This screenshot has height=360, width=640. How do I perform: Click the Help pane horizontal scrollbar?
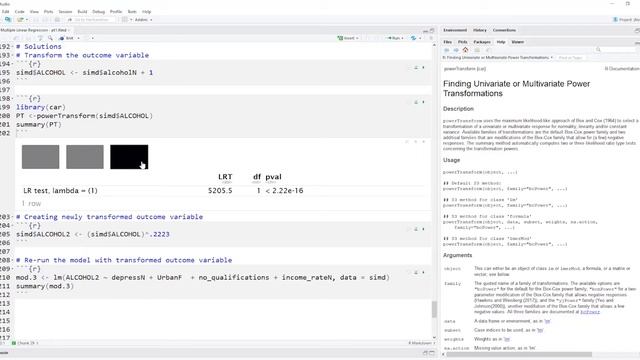(518, 354)
